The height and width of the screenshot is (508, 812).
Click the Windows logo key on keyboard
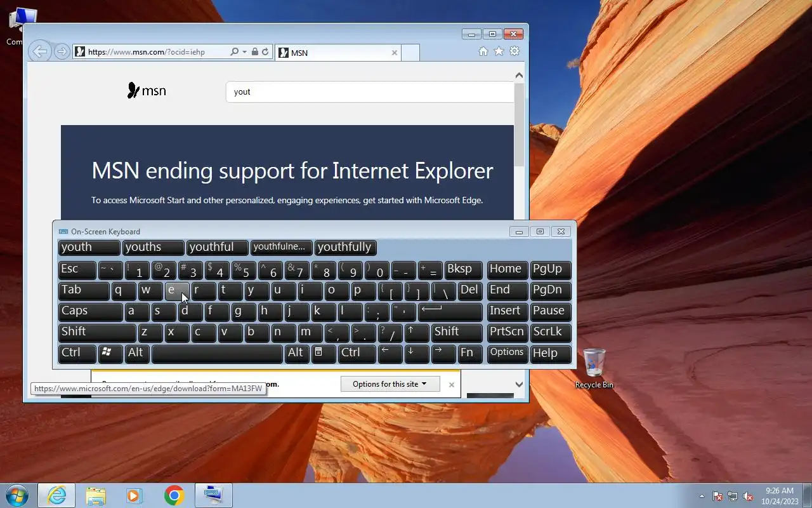coord(110,354)
